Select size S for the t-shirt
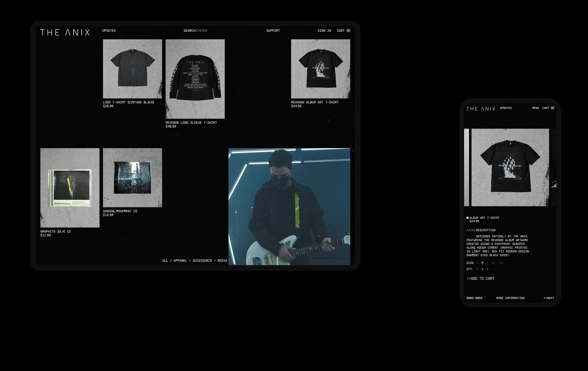Screen dimensions: 588x371 [477, 263]
